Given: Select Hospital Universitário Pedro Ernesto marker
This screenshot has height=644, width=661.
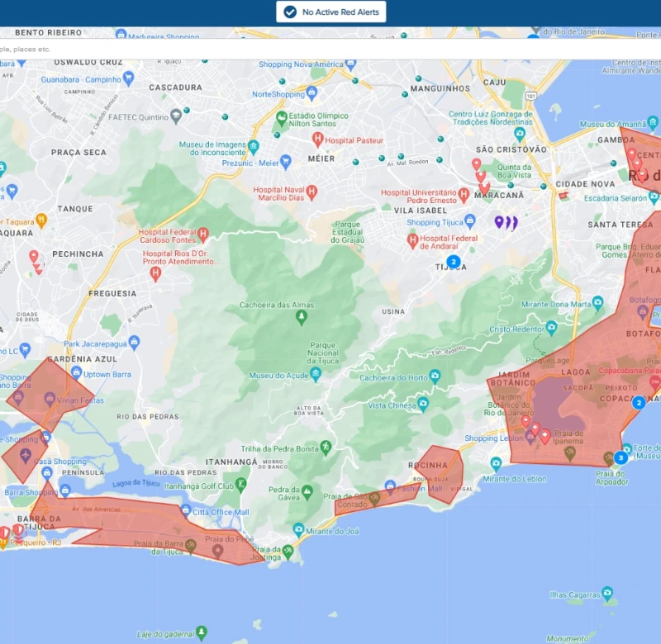Looking at the screenshot, I should (x=464, y=195).
